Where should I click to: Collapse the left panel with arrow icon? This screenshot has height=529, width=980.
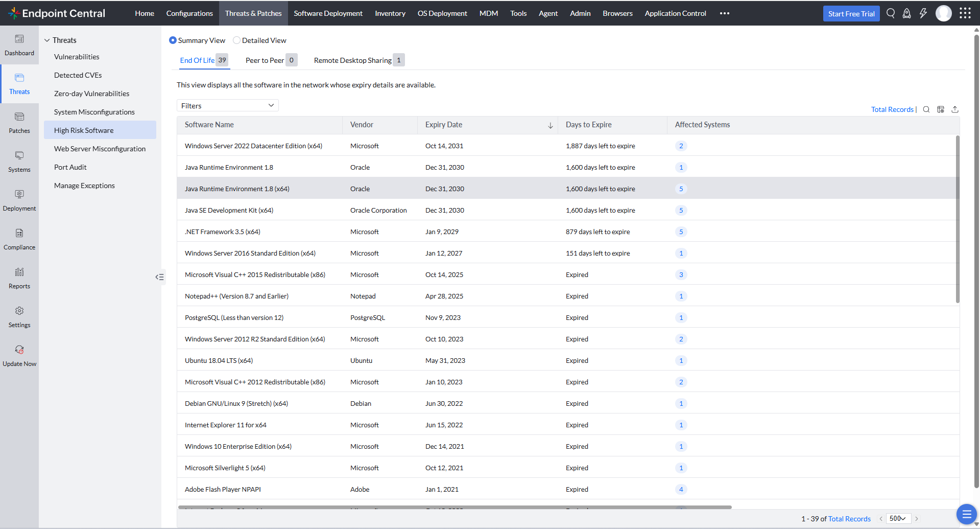(160, 277)
